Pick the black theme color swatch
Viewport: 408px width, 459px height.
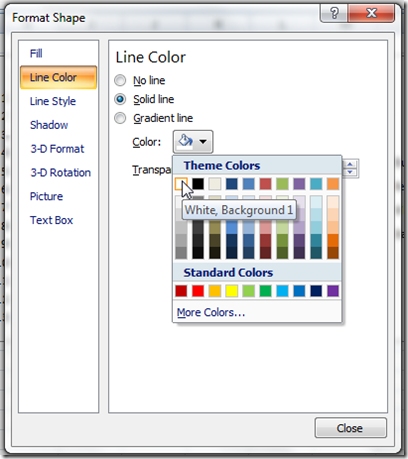coord(198,184)
